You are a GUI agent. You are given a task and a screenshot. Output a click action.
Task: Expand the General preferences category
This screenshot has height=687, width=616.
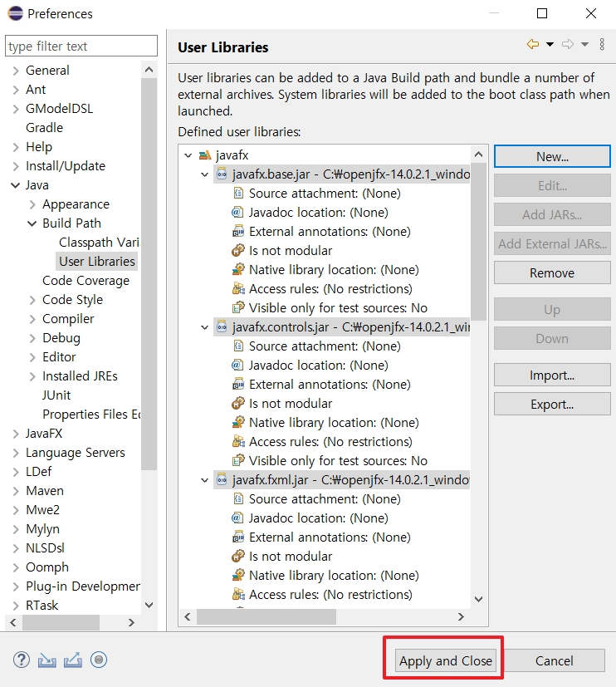(16, 71)
